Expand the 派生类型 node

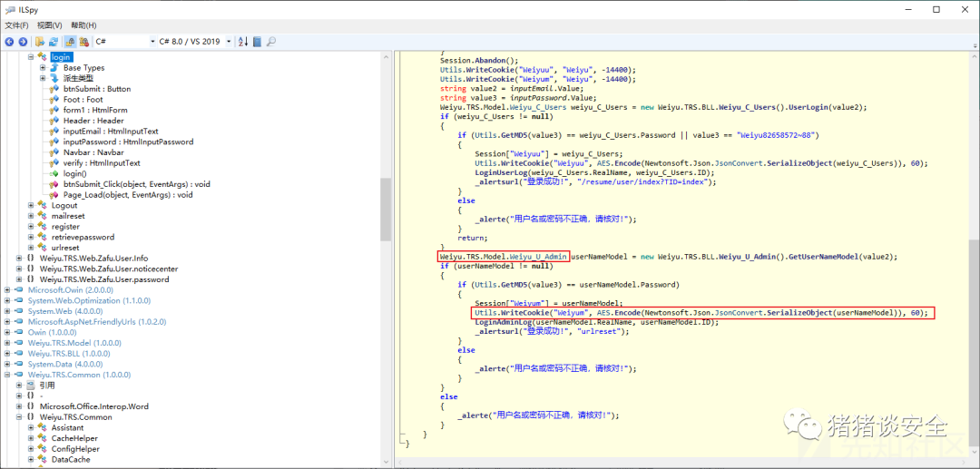[x=43, y=78]
